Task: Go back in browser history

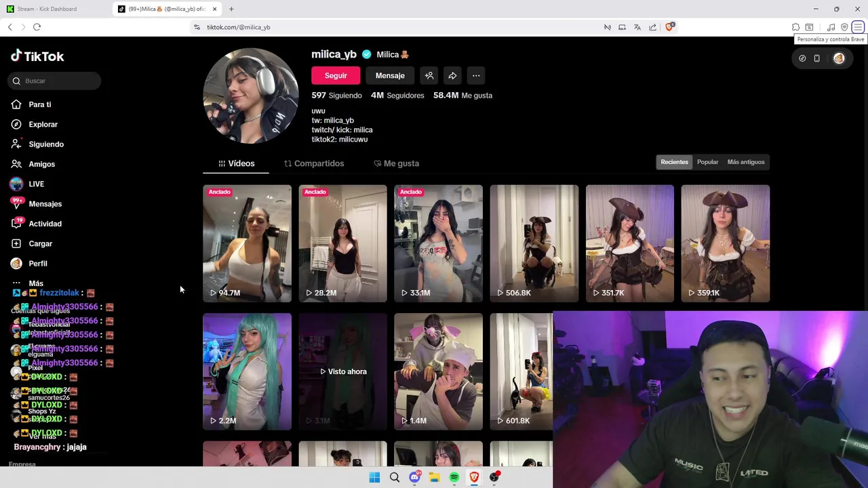Action: (9, 27)
